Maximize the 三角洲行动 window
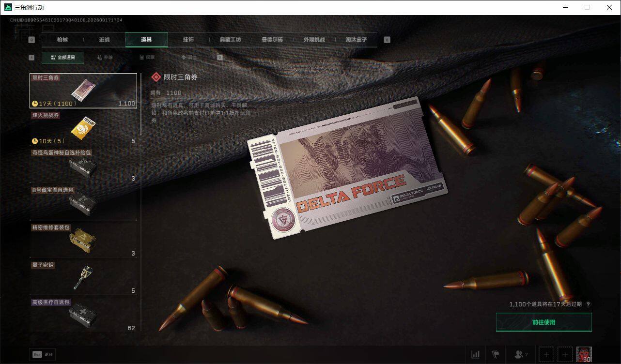Image resolution: width=621 pixels, height=364 pixels. coord(587,7)
